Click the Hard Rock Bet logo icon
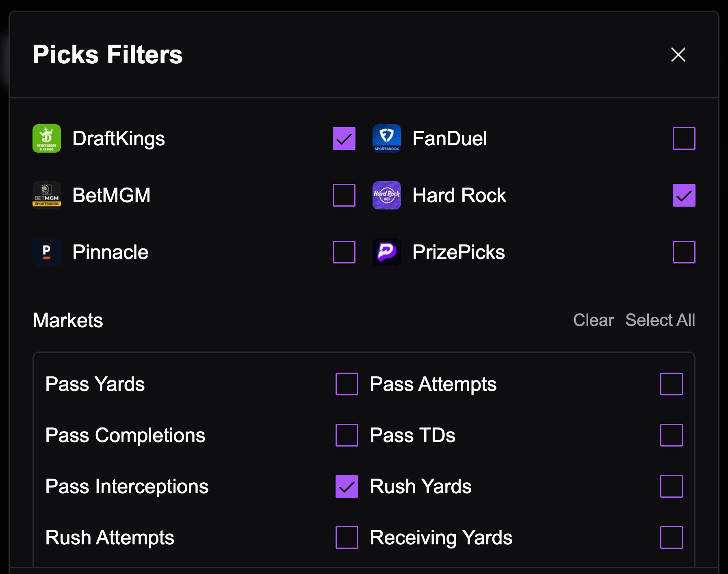 [x=386, y=195]
